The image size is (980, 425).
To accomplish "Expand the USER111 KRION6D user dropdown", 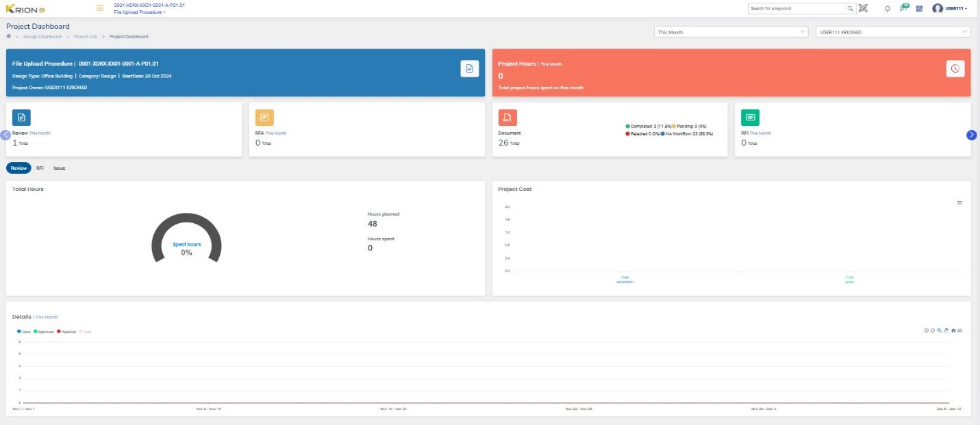I will pyautogui.click(x=893, y=32).
